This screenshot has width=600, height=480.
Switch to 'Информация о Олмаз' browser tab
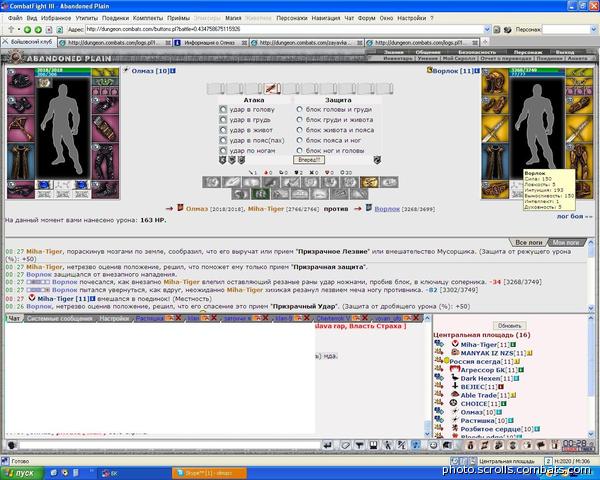coord(210,43)
